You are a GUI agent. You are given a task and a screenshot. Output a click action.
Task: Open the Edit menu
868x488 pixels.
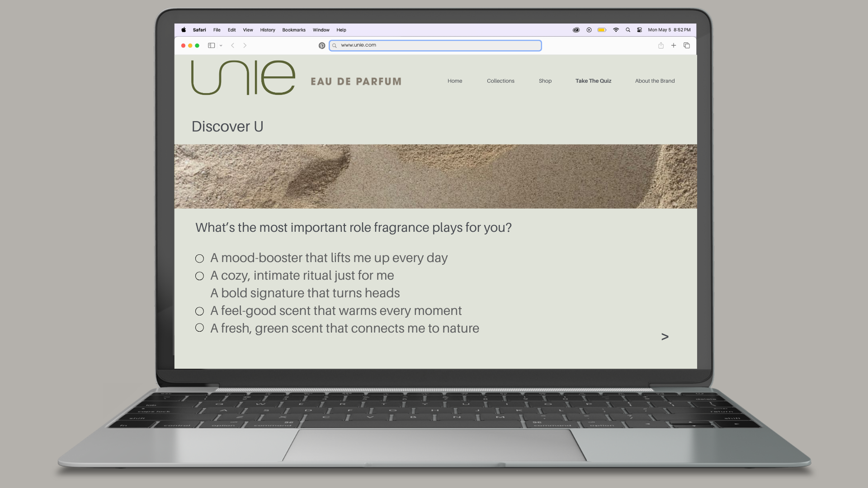tap(232, 30)
